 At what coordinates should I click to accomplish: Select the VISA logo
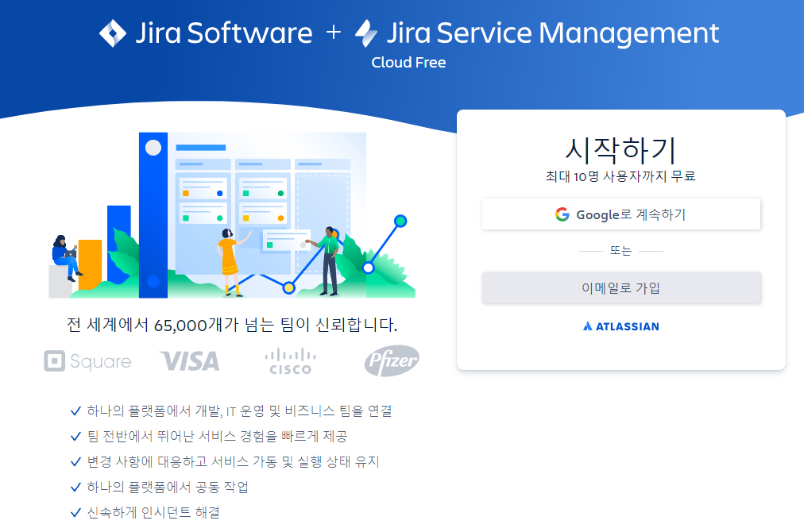[x=190, y=361]
